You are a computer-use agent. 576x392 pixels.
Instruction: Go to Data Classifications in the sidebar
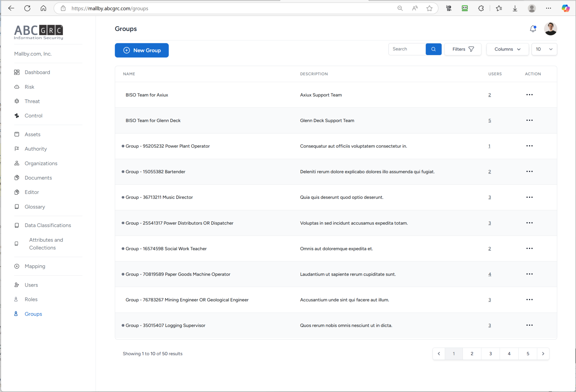pos(48,225)
